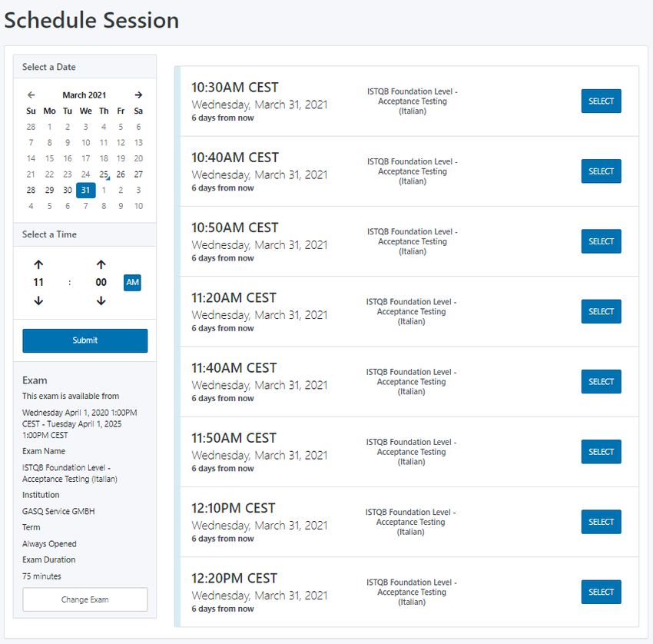Image resolution: width=653 pixels, height=644 pixels.
Task: Decrease the hour with down arrow
Action: click(38, 300)
